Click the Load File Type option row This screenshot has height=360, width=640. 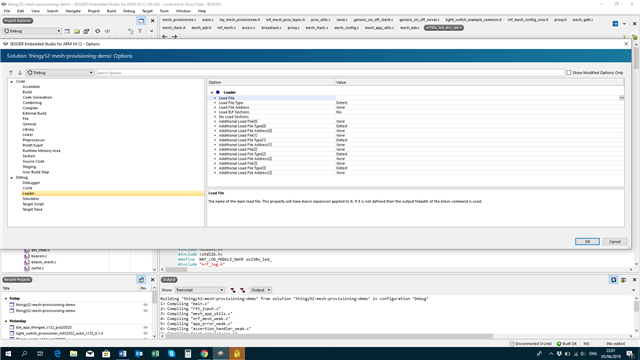point(416,103)
